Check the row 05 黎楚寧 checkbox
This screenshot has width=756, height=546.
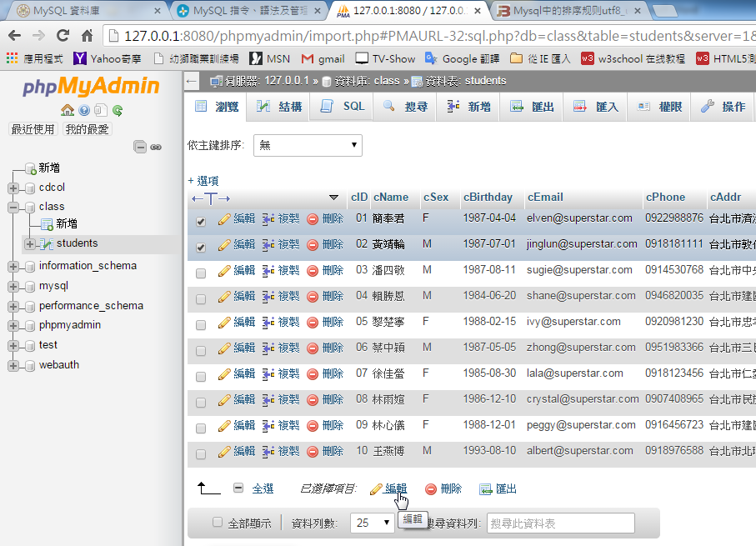point(201,325)
